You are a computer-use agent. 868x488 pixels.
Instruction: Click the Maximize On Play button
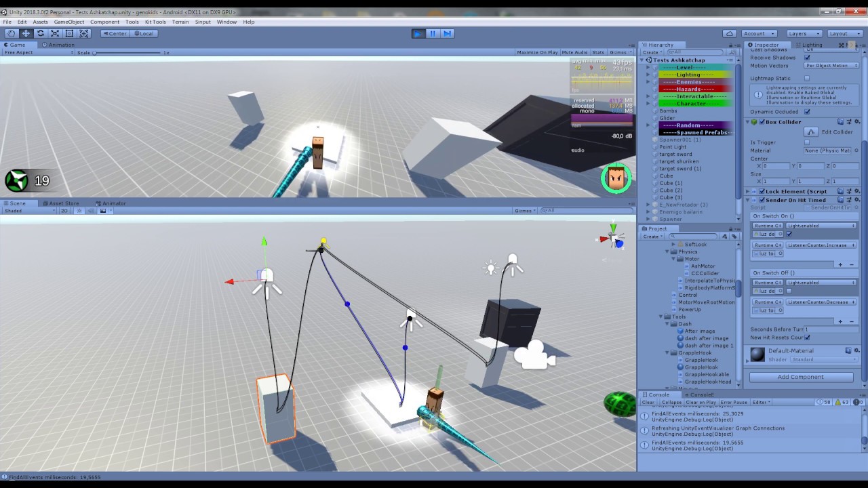tap(537, 52)
